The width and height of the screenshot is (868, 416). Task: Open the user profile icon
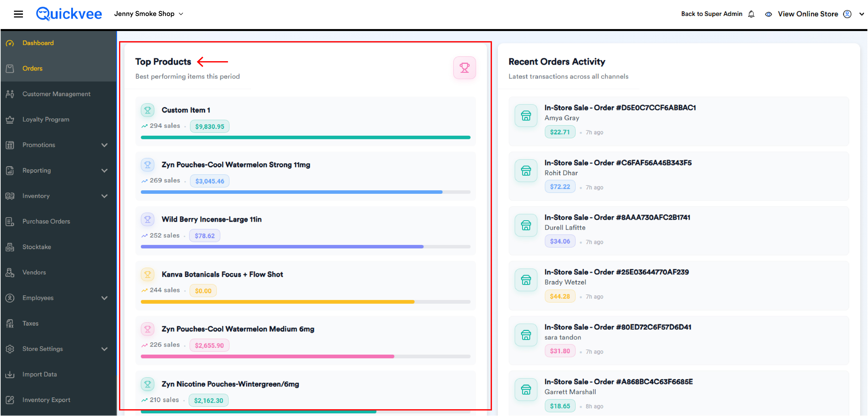pos(847,14)
